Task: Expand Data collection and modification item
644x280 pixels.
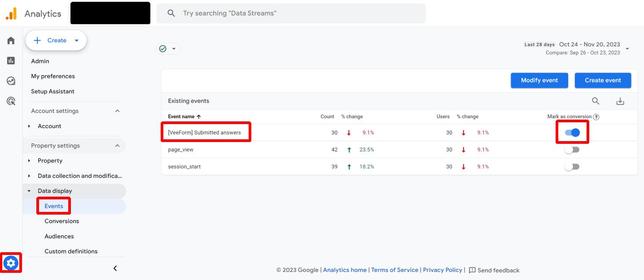Action: 29,176
